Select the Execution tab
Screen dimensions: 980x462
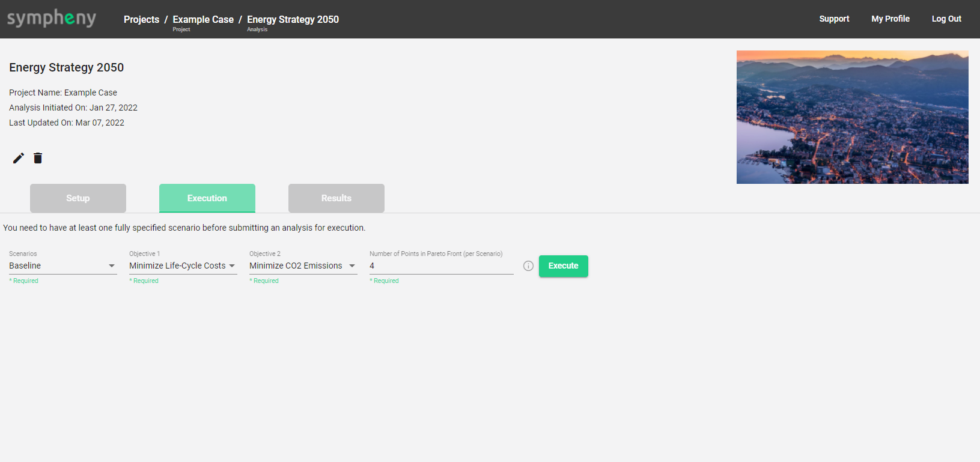click(207, 198)
